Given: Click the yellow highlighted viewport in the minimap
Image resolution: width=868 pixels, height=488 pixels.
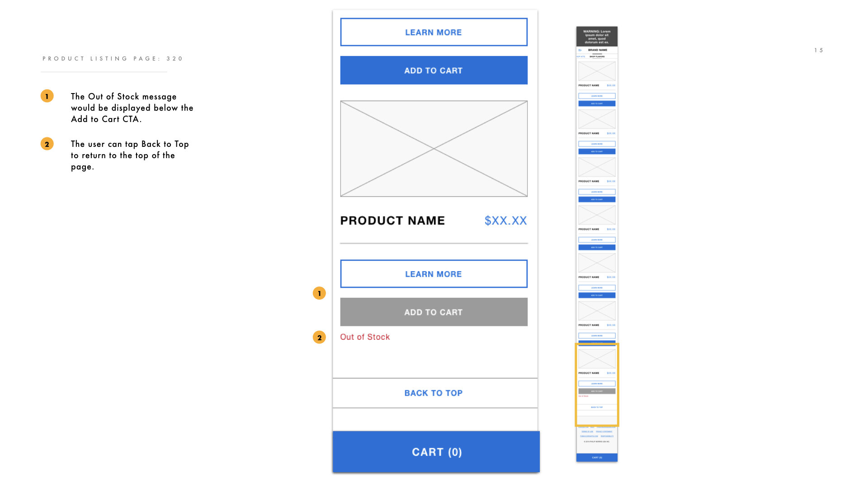Looking at the screenshot, I should tap(597, 385).
